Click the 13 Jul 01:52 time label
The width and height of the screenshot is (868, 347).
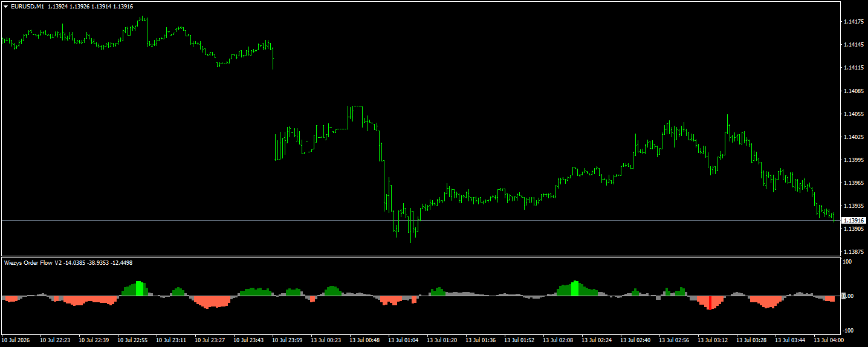[519, 340]
